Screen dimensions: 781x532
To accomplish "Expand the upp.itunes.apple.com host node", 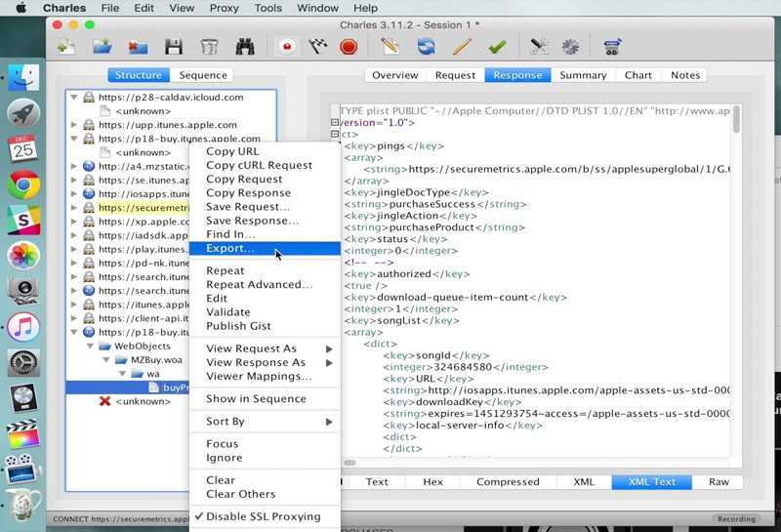I will tap(74, 125).
